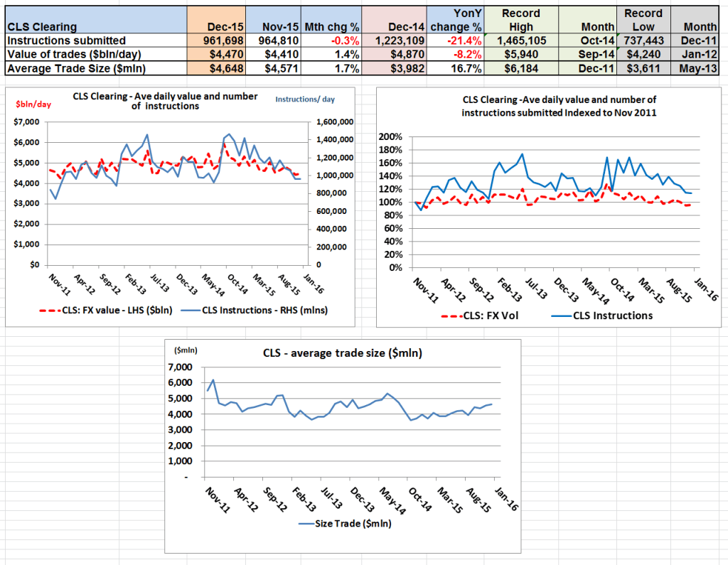728x565 pixels.
Task: Click the $4,410 value cell
Action: click(273, 54)
